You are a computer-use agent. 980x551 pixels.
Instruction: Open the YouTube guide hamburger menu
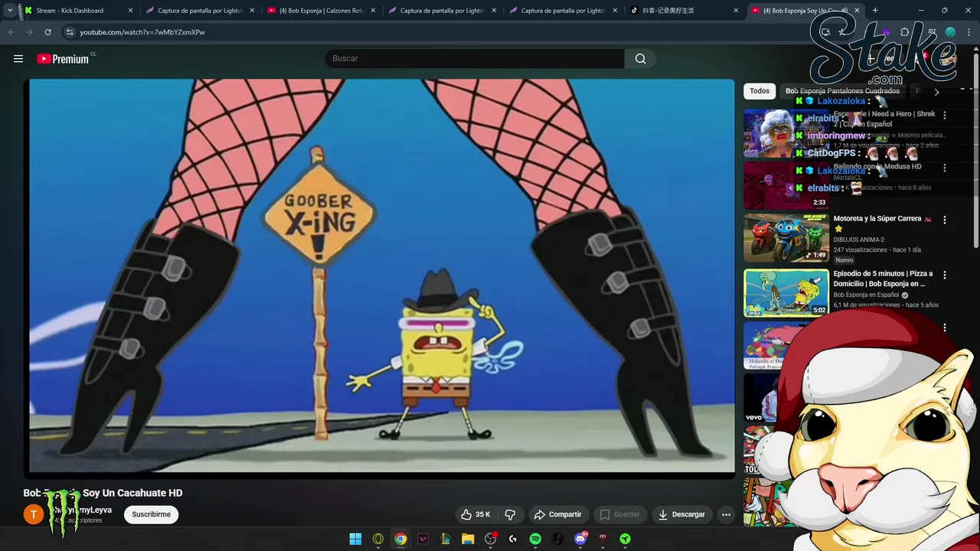click(18, 59)
